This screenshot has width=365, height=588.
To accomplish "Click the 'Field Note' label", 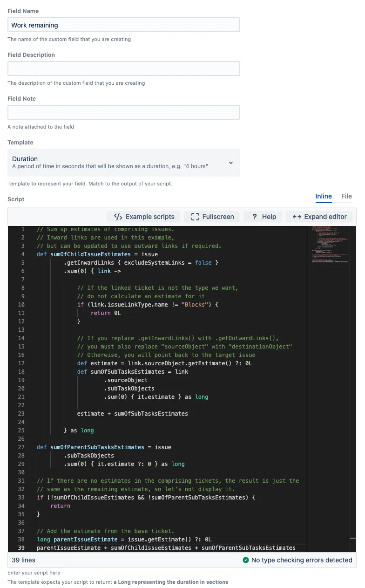I will (x=21, y=98).
